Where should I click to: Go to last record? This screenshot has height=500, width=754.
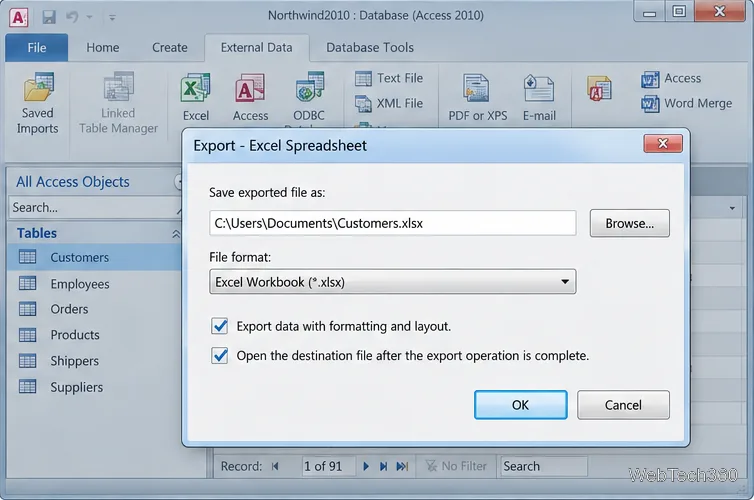point(383,466)
